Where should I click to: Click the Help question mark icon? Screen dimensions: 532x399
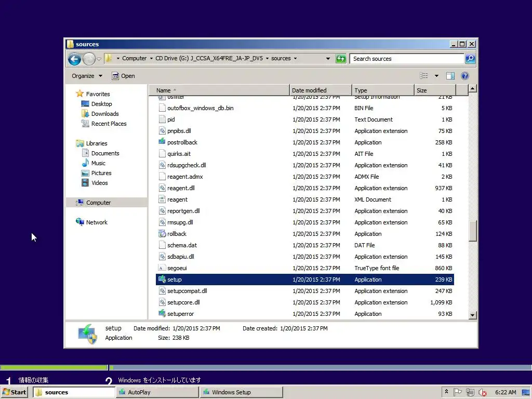465,76
